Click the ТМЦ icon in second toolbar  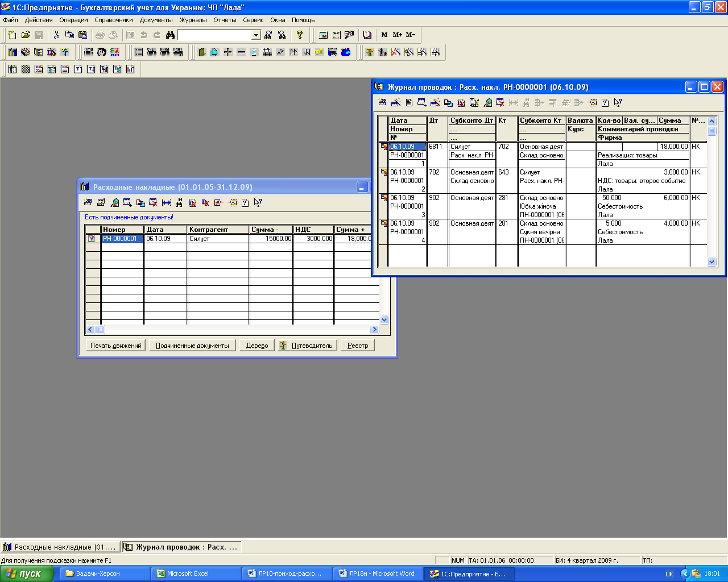(x=89, y=52)
